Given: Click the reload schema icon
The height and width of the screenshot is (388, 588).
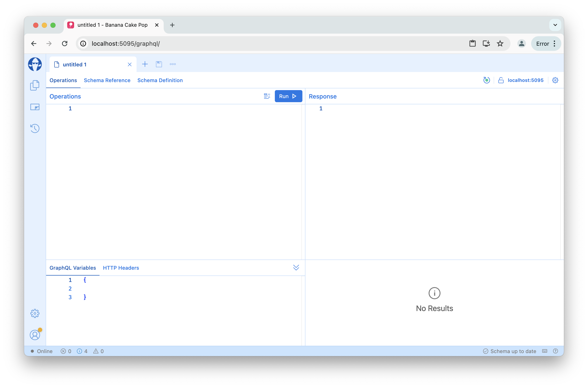Looking at the screenshot, I should coord(486,80).
